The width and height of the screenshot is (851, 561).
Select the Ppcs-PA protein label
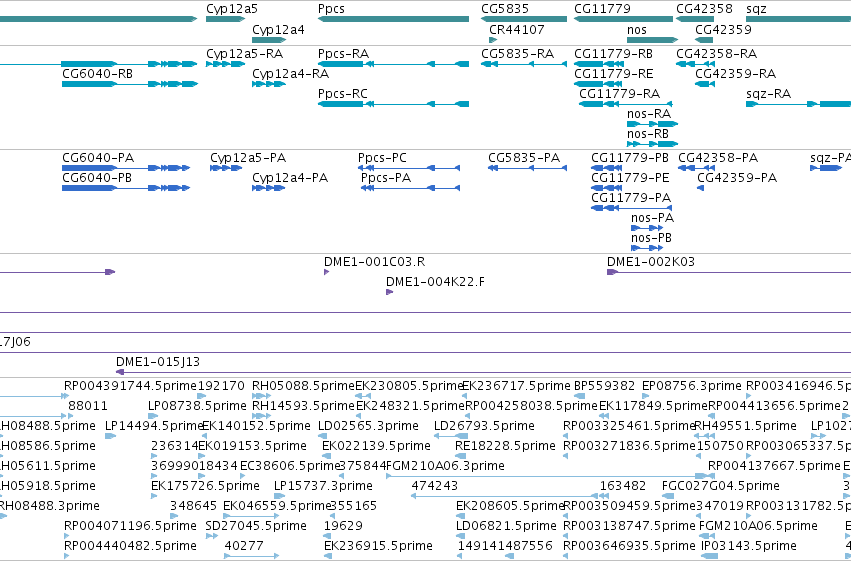pos(386,178)
